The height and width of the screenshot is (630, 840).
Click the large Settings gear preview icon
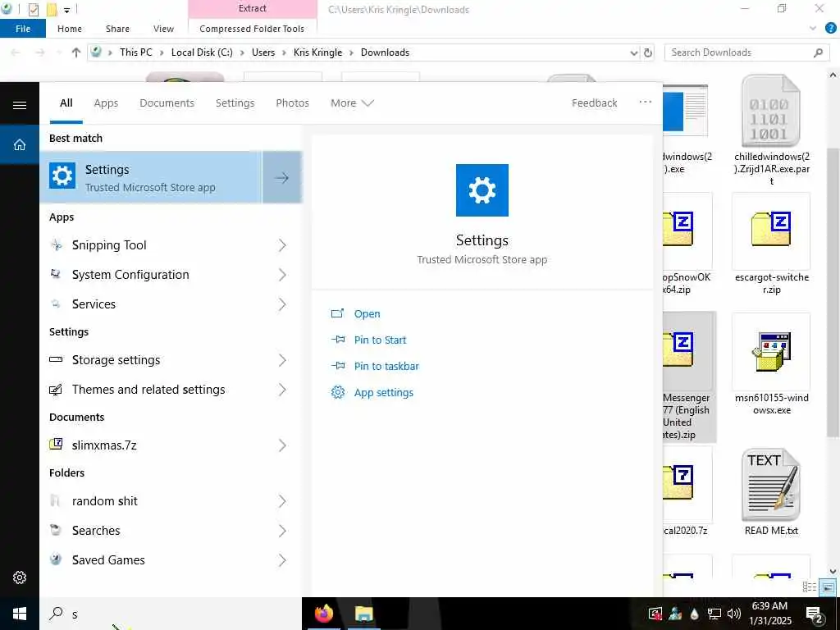(482, 190)
